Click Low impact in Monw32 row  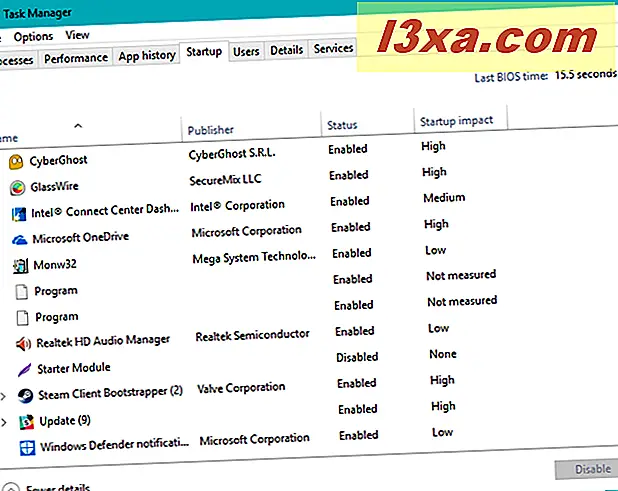tap(436, 250)
